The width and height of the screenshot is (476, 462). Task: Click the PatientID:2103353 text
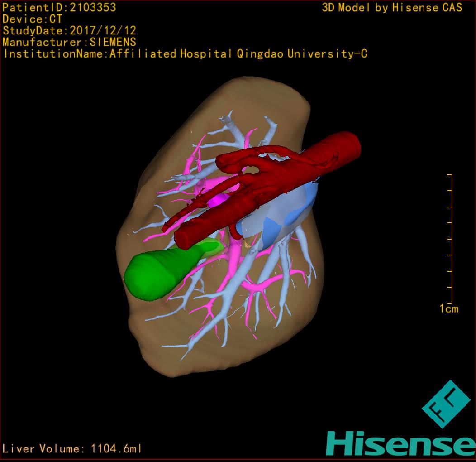59,8
